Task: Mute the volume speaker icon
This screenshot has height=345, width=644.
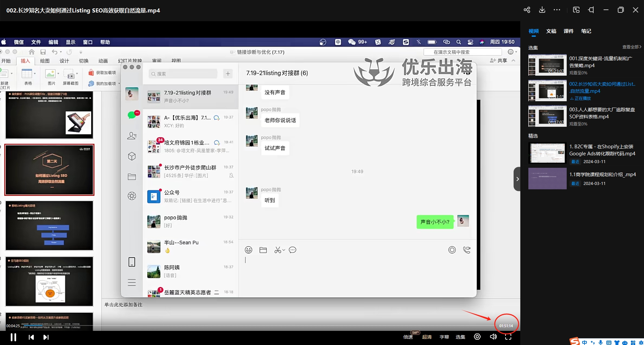Action: click(x=493, y=337)
